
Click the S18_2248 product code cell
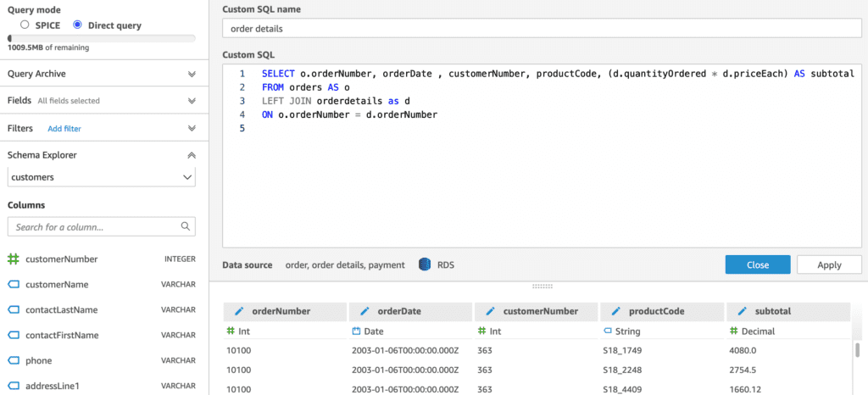point(623,370)
